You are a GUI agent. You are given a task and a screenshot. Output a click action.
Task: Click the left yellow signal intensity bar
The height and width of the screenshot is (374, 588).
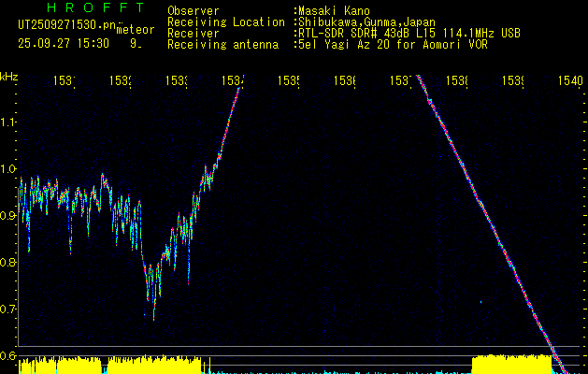pos(112,365)
